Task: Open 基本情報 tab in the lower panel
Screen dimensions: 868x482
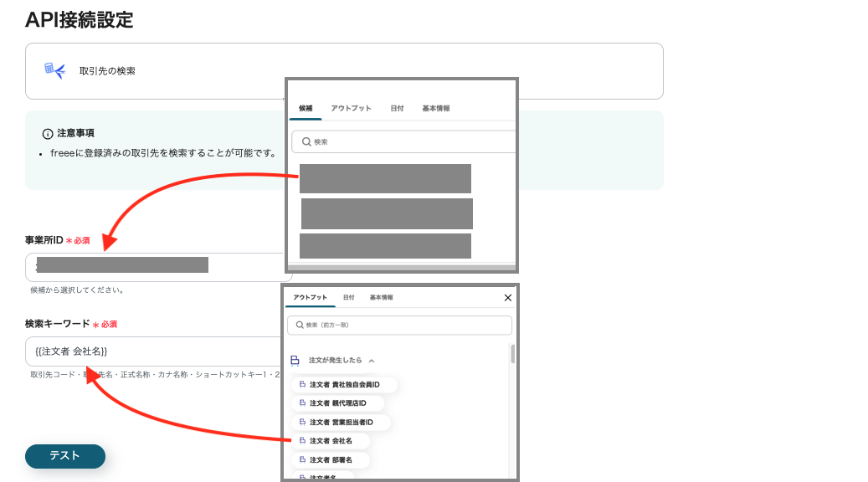Action: click(382, 298)
